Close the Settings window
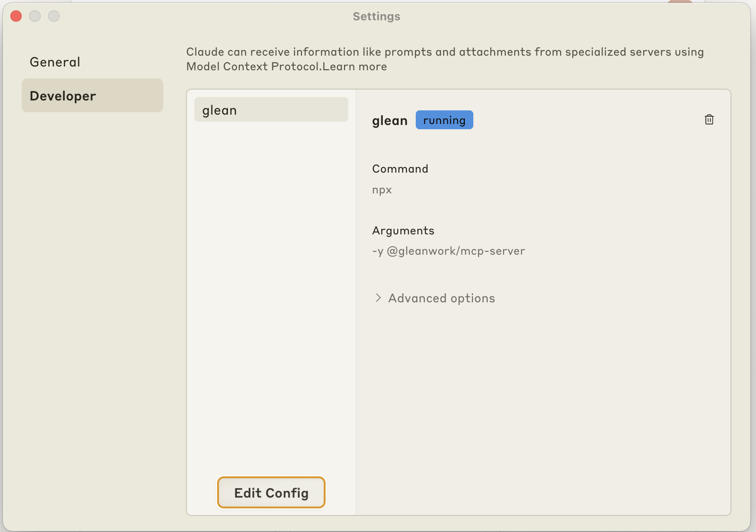Viewport: 756px width, 532px height. pos(16,16)
